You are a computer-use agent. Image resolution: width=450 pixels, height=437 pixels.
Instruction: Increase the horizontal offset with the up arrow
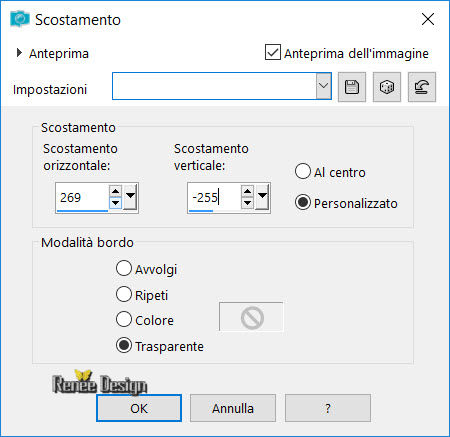pos(115,191)
